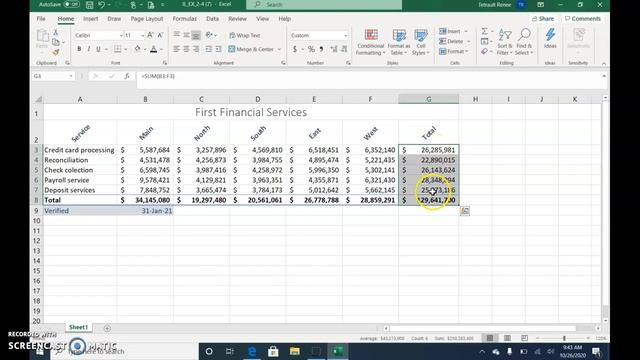Toggle top align in Alignment group
The height and width of the screenshot is (360, 640).
point(176,36)
